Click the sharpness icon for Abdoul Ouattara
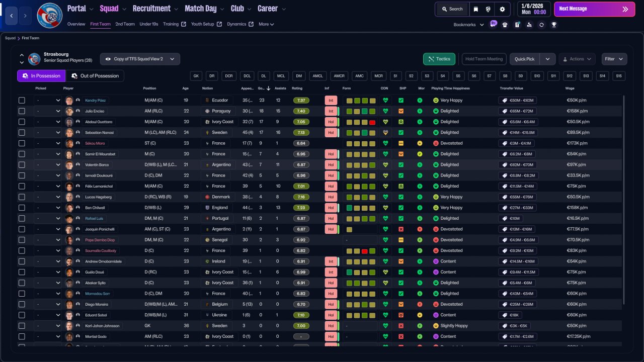Viewport: 644px width, 362px height. click(401, 122)
